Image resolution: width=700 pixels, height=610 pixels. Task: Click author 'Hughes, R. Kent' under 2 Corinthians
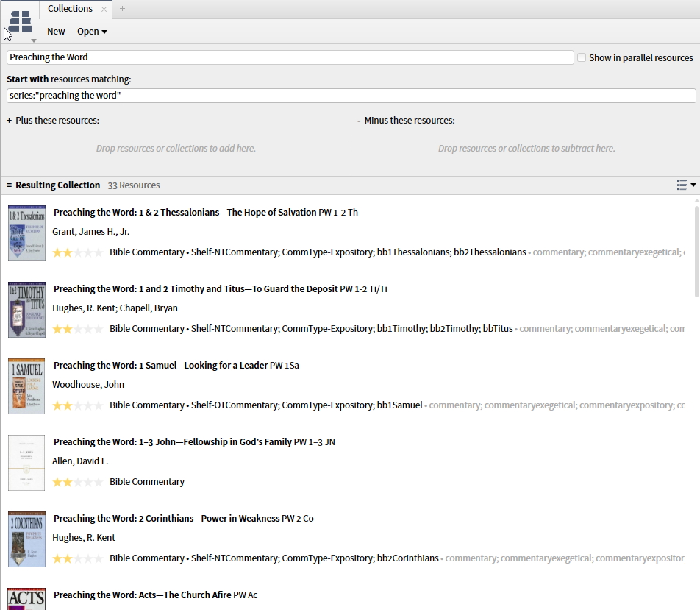click(84, 538)
